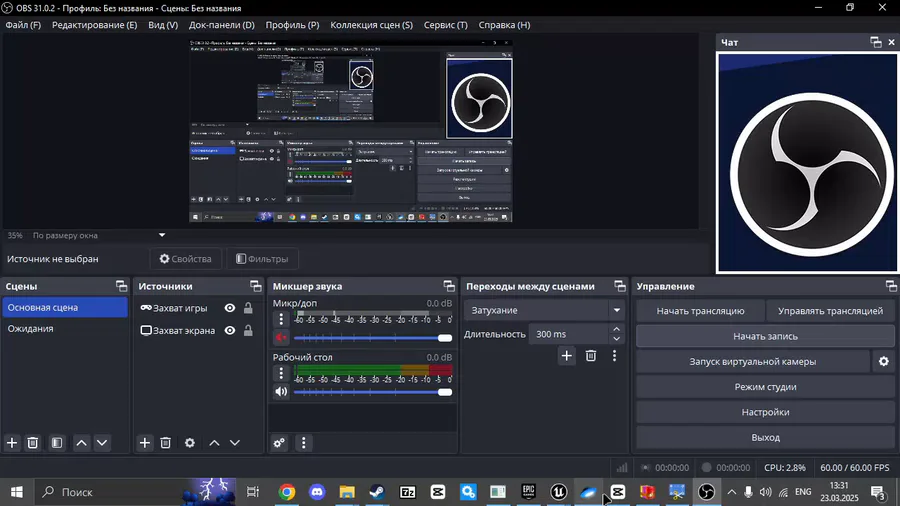This screenshot has width=900, height=506.
Task: Increase transition duration with the up arrow
Action: pyautogui.click(x=616, y=329)
